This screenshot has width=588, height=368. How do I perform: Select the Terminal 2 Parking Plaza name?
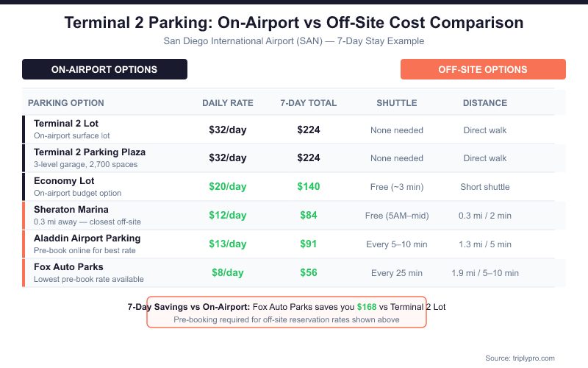[90, 152]
